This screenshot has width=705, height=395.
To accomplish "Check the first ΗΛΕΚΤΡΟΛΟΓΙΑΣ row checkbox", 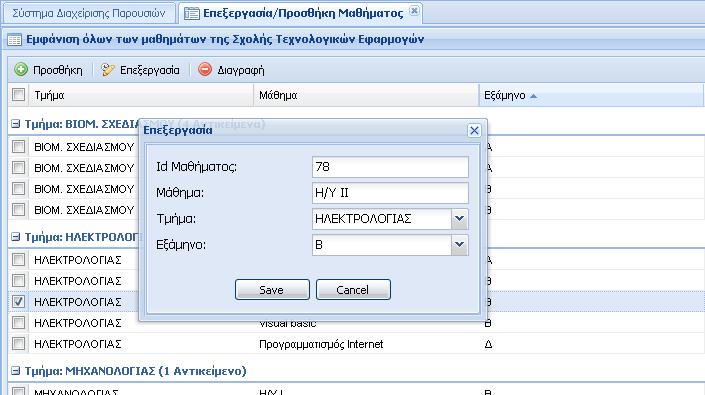I will pos(18,259).
